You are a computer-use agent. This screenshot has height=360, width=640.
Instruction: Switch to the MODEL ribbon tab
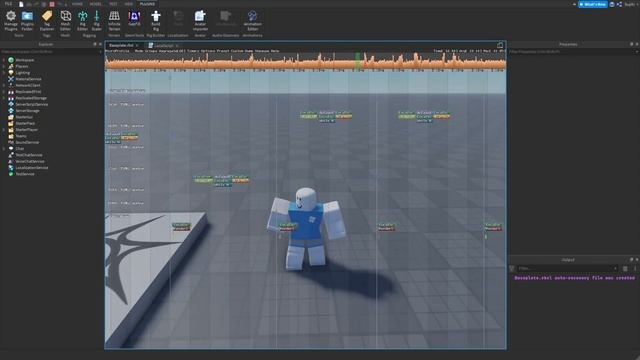coord(95,4)
